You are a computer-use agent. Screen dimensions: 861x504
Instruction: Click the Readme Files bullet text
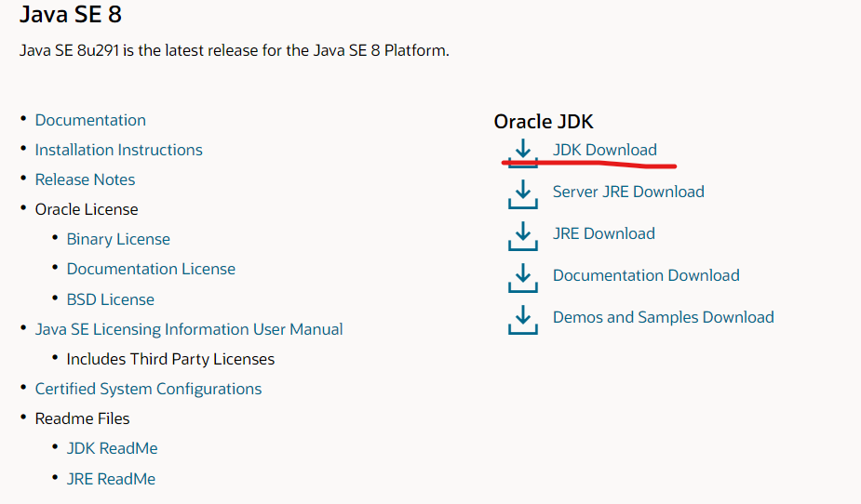[x=82, y=418]
